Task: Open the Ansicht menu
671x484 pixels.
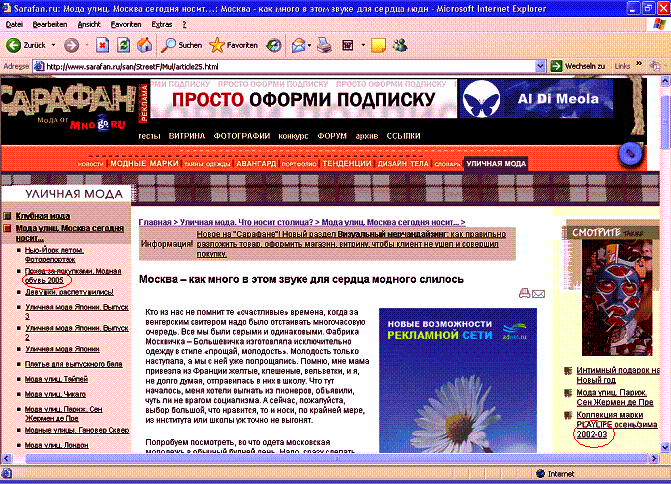Action: (89, 24)
